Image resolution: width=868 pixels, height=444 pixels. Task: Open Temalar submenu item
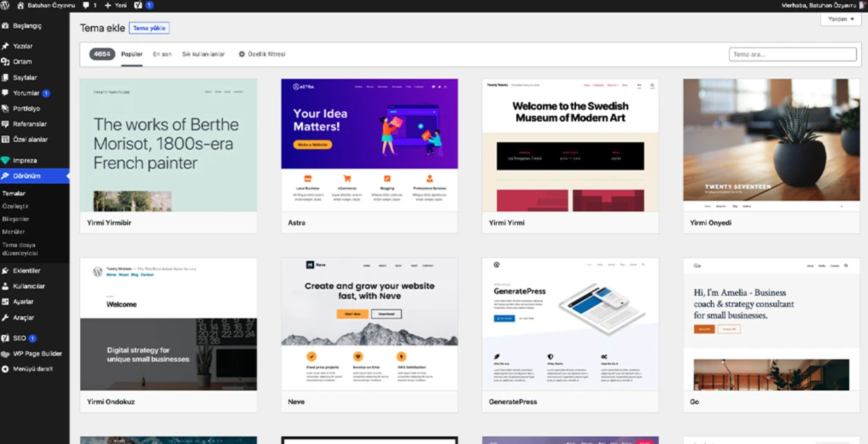pos(14,193)
